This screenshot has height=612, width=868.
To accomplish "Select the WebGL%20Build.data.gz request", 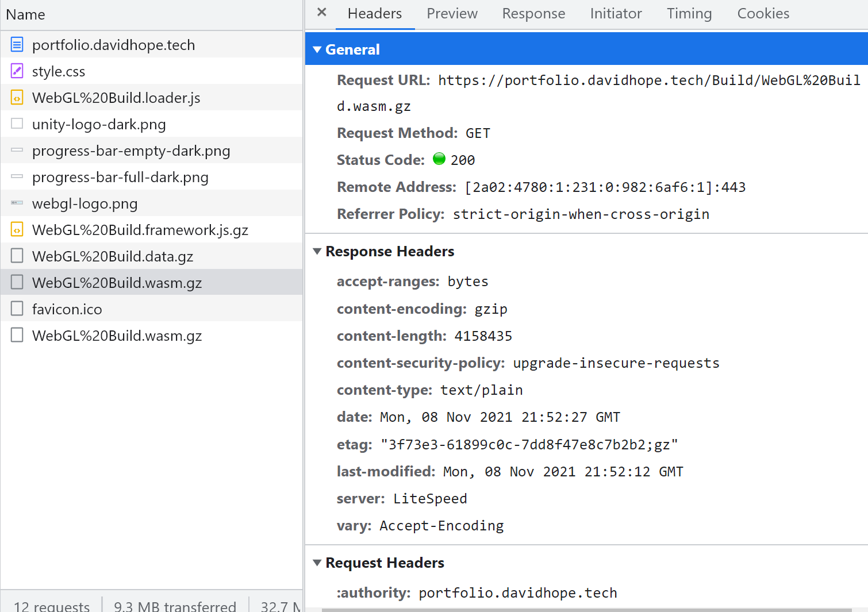I will (x=152, y=256).
